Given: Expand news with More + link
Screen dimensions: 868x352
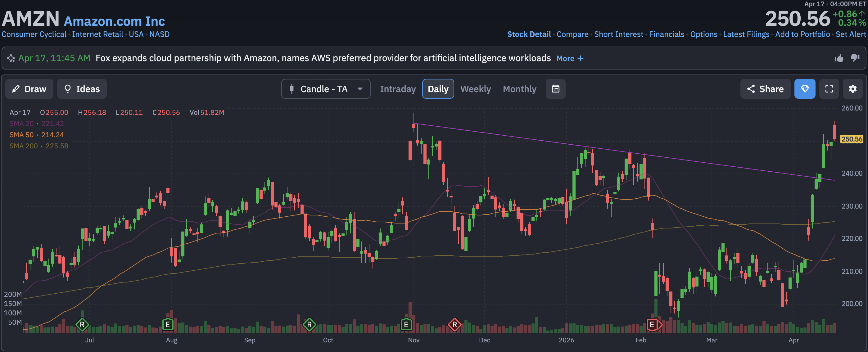Looking at the screenshot, I should (570, 59).
